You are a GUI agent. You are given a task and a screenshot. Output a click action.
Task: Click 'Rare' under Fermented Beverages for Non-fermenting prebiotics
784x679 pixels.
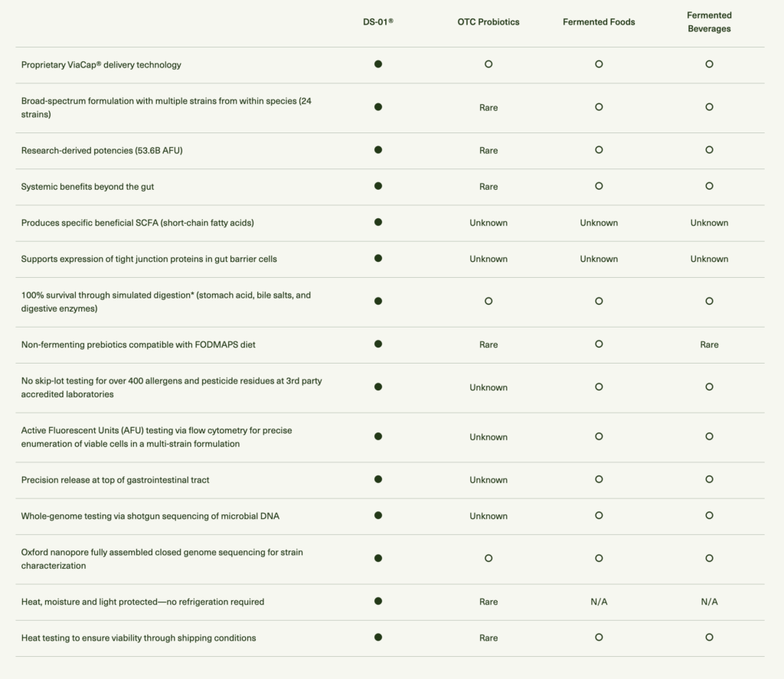tap(709, 344)
